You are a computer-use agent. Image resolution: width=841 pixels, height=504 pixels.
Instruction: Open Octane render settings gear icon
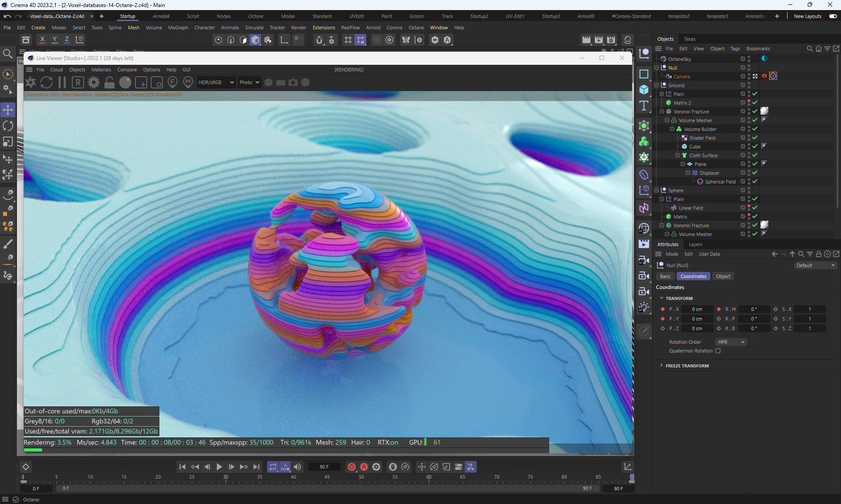(x=93, y=82)
